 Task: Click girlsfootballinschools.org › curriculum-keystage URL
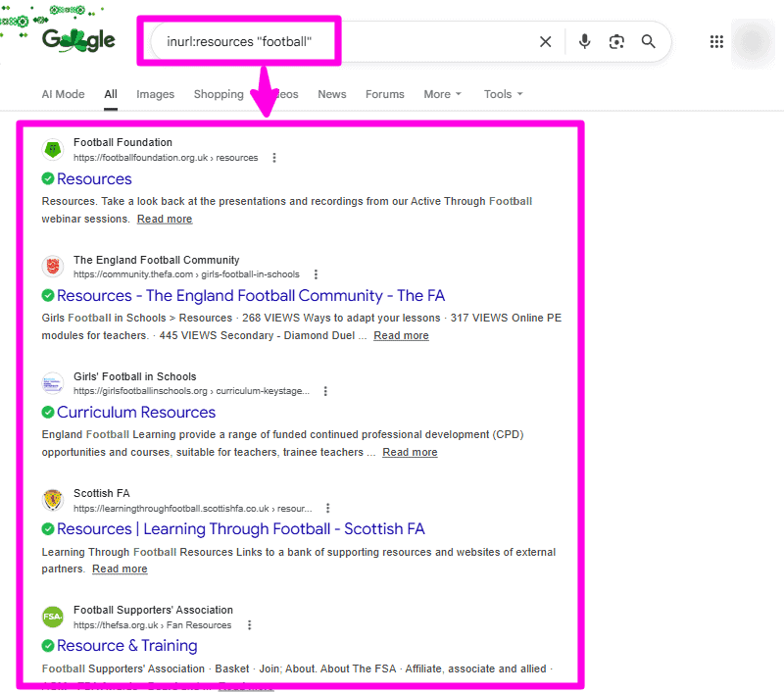191,391
